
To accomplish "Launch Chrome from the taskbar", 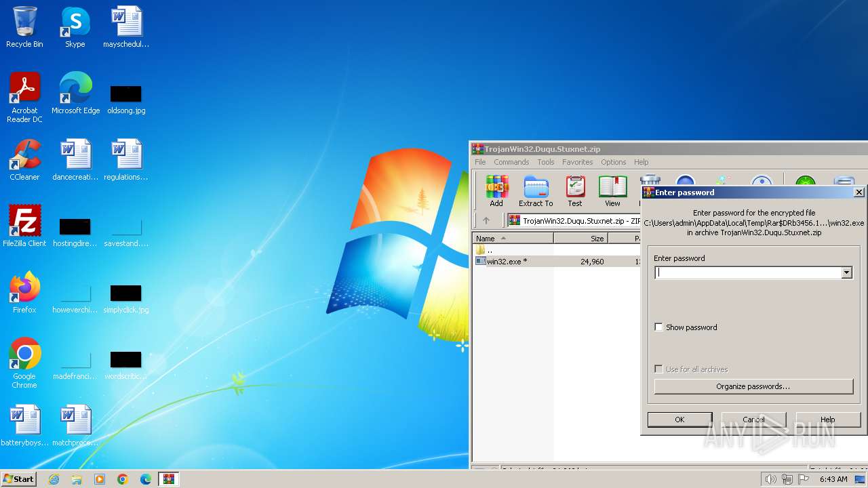I will 123,479.
